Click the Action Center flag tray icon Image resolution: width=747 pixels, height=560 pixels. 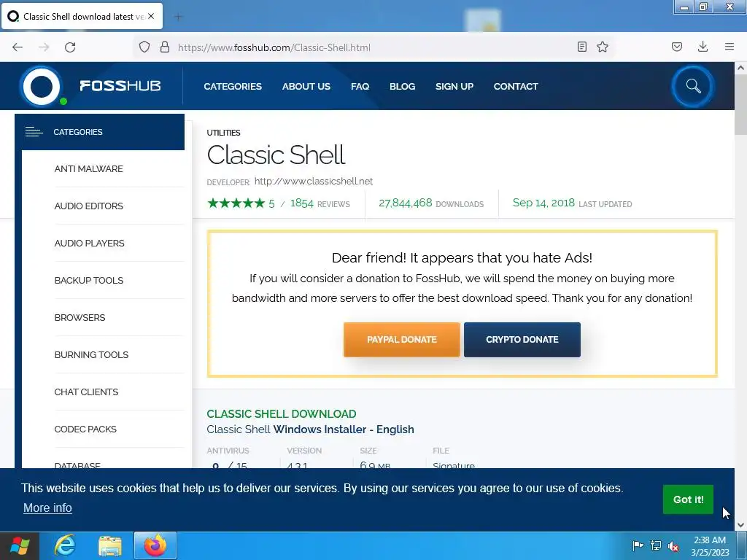click(638, 545)
